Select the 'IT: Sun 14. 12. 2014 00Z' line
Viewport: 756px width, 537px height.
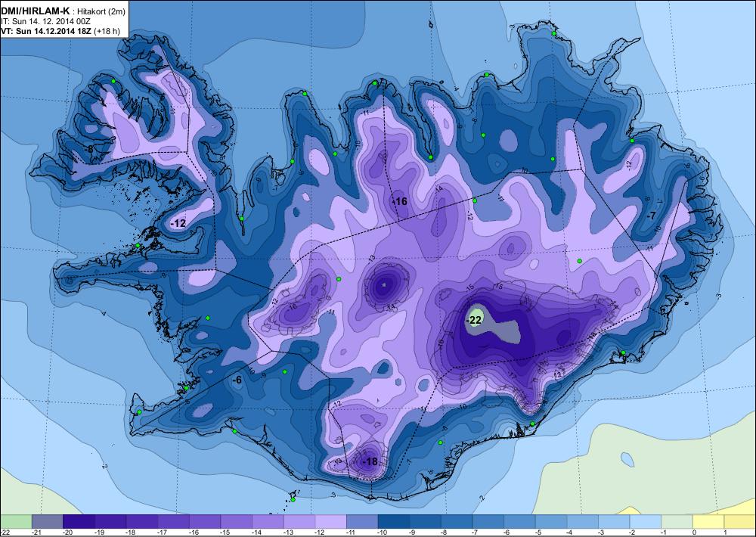[x=46, y=21]
